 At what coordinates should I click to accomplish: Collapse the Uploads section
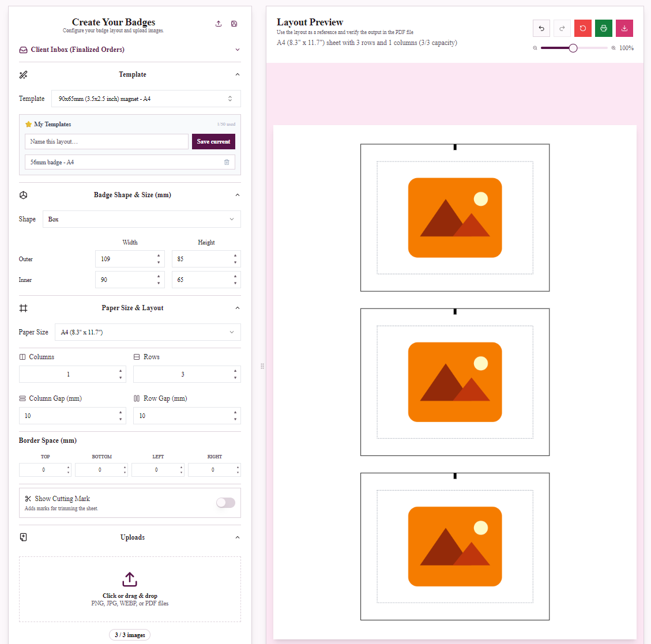click(238, 537)
